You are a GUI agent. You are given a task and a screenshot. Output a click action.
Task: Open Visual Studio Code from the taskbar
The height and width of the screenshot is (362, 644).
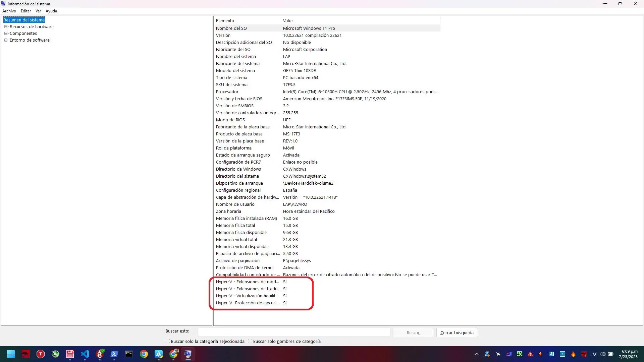(85, 354)
